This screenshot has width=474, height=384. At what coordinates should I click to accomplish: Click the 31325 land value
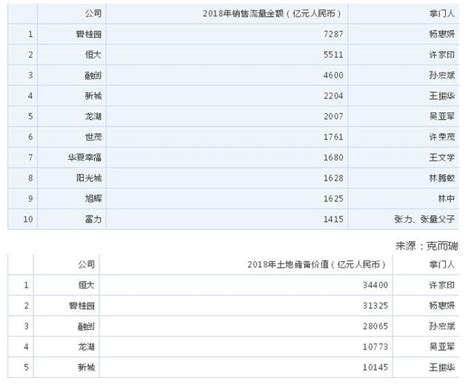(375, 306)
